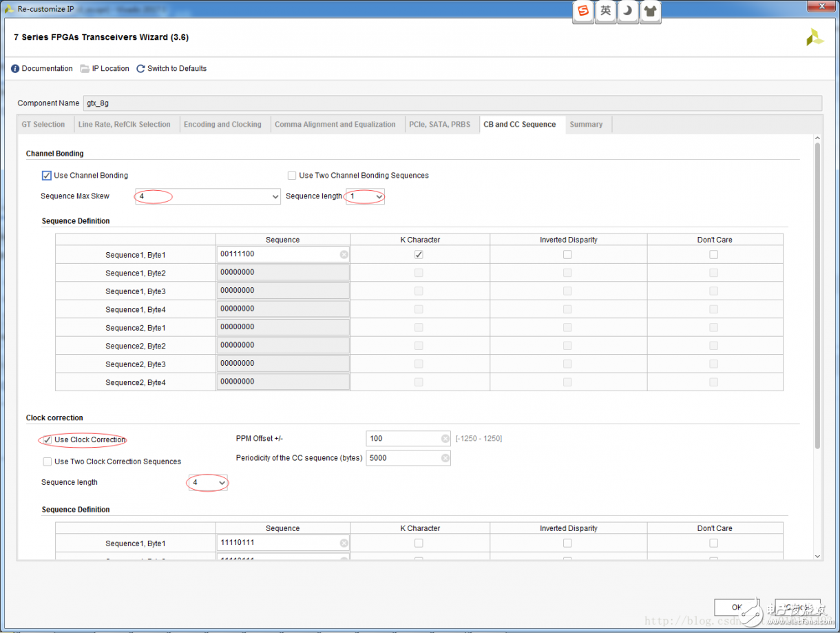Click the vertical scrollbar of the panel

tap(817, 296)
